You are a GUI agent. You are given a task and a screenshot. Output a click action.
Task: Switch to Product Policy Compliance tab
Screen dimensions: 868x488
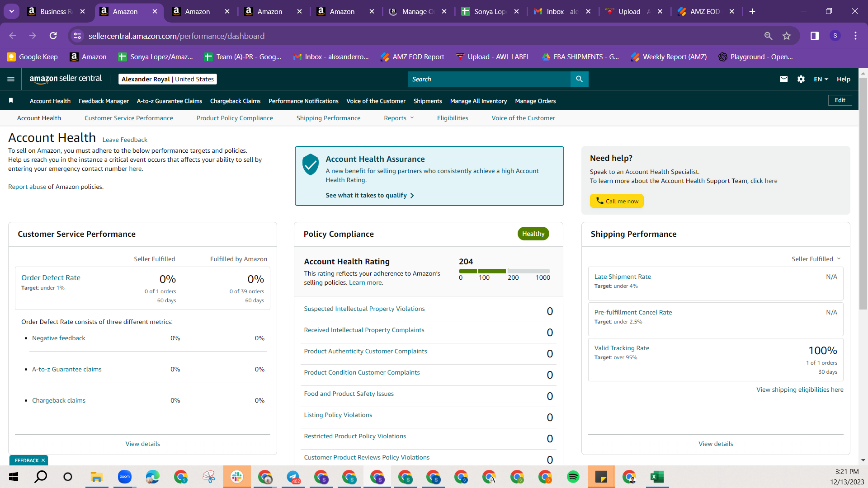[235, 118]
